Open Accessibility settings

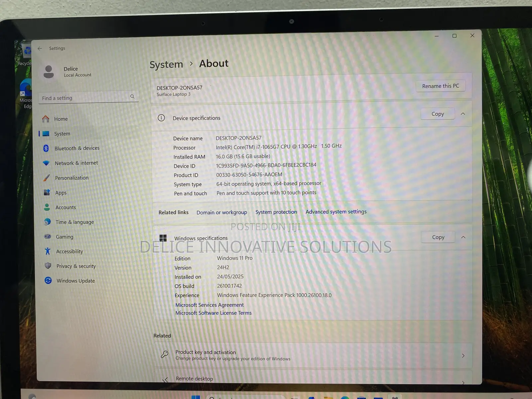[x=69, y=252]
